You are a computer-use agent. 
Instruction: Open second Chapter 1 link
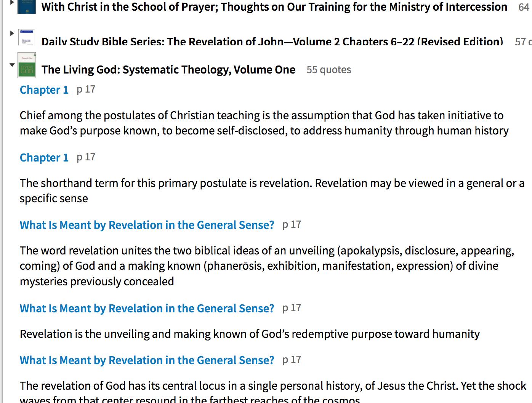pos(44,158)
